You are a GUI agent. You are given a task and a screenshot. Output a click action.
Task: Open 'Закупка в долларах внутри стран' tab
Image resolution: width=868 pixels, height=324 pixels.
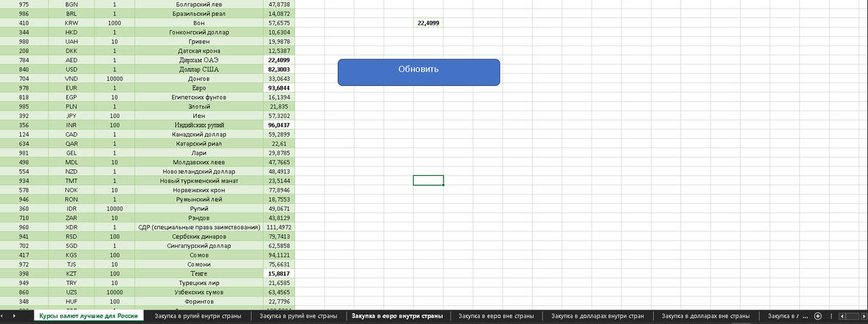click(597, 316)
